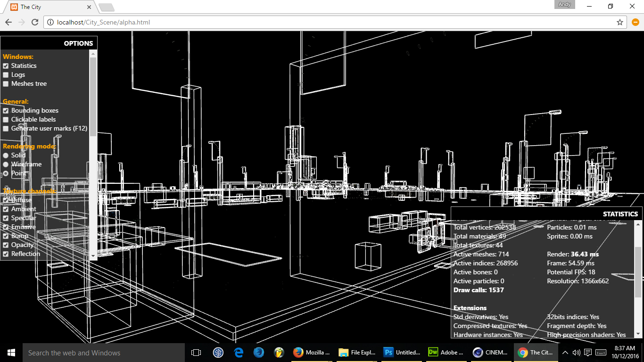This screenshot has width=644, height=362.
Task: Show hidden system tray icons
Action: 565,353
